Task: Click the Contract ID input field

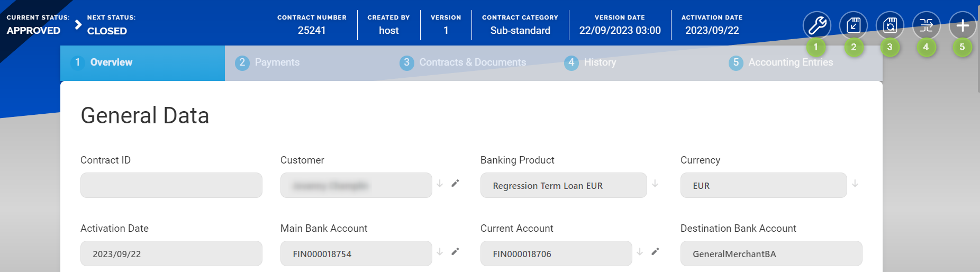Action: click(171, 185)
